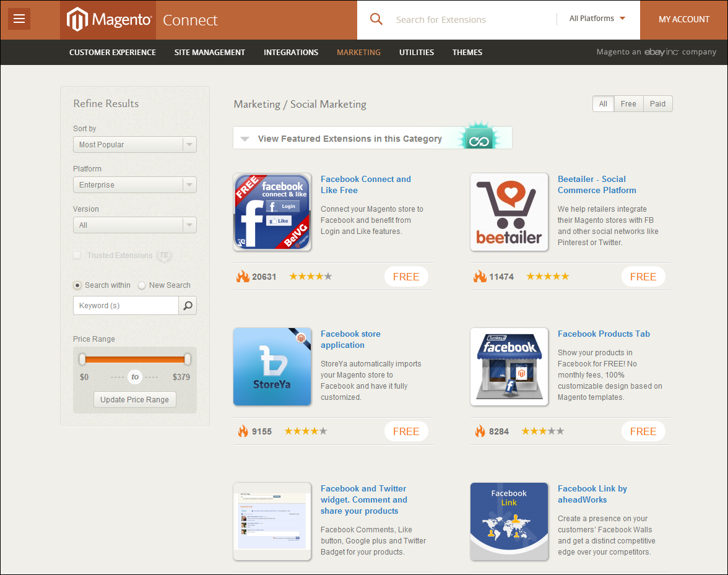Image resolution: width=728 pixels, height=575 pixels.
Task: Click star rating for Facebook store application
Action: coord(306,431)
